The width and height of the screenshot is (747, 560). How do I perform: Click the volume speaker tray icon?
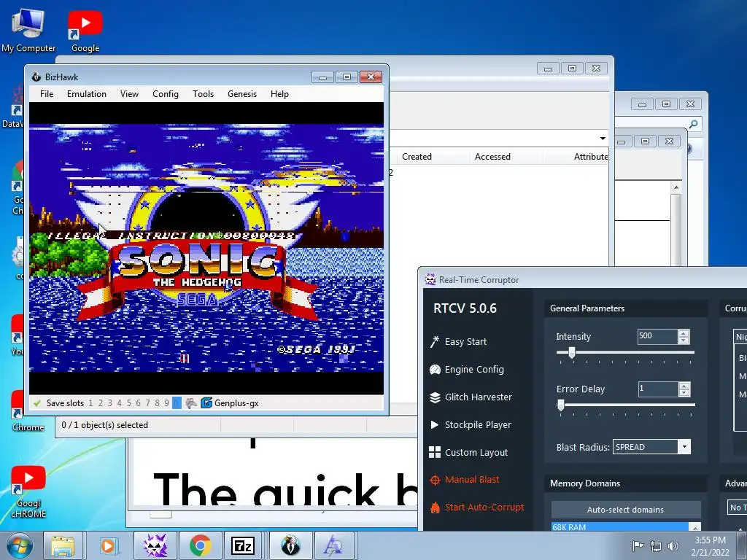tap(673, 545)
